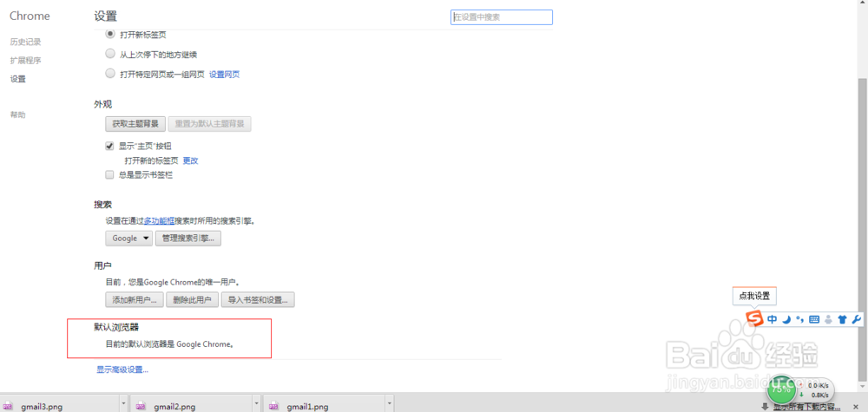Click the 用户 section heading
This screenshot has height=412, width=868.
coord(103,265)
